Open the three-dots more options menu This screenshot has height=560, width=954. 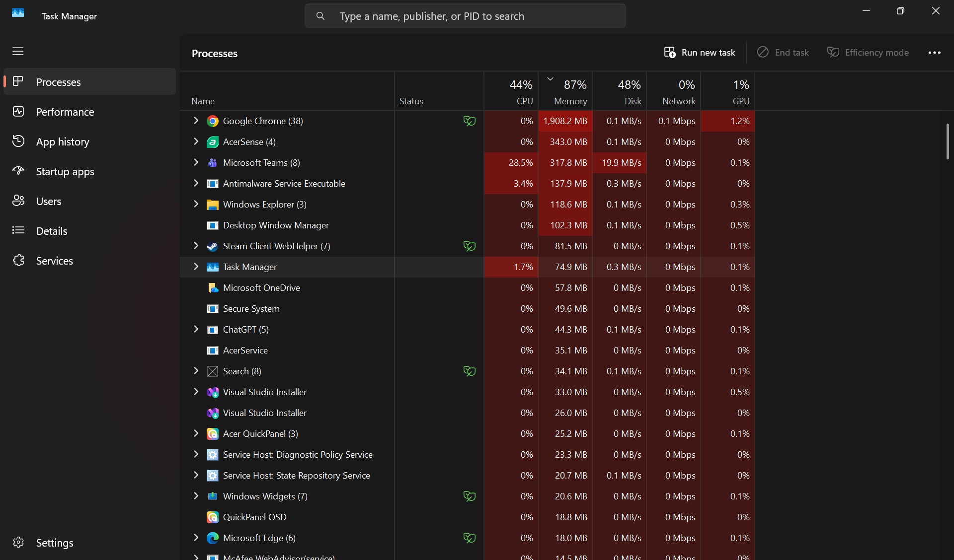[934, 53]
